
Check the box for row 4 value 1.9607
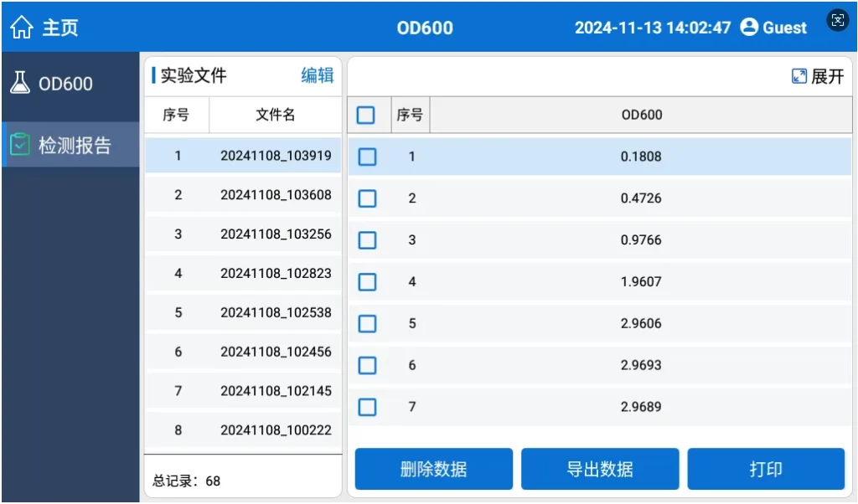click(x=367, y=282)
